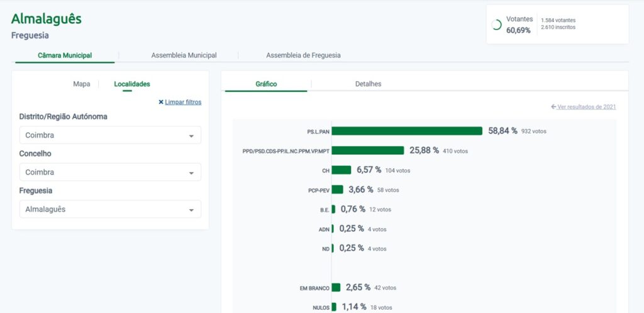Image resolution: width=644 pixels, height=313 pixels.
Task: Select the Gráfico tab
Action: [266, 84]
